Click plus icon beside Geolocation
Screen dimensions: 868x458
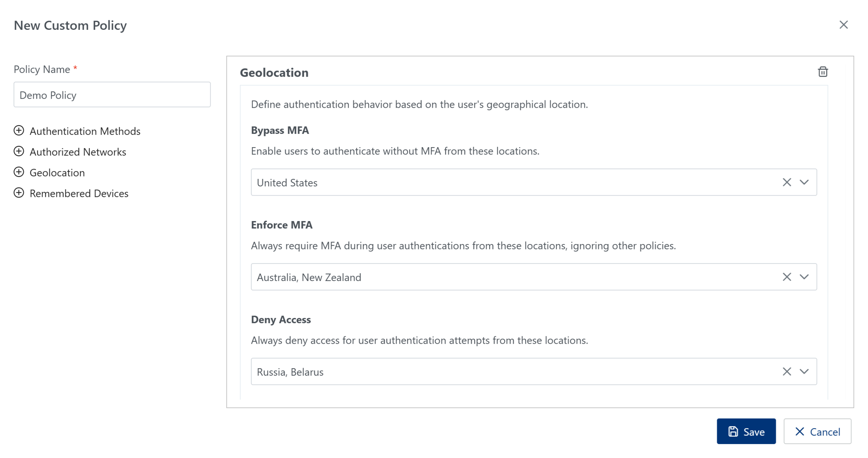pos(19,172)
